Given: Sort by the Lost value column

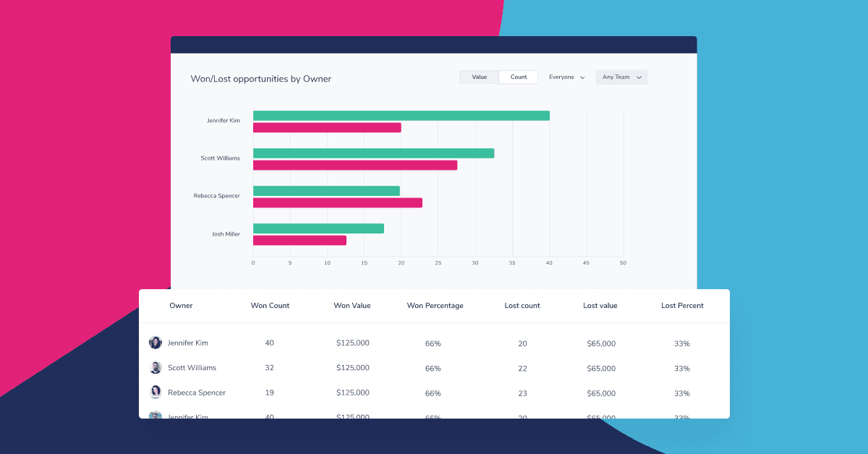Looking at the screenshot, I should coord(600,305).
